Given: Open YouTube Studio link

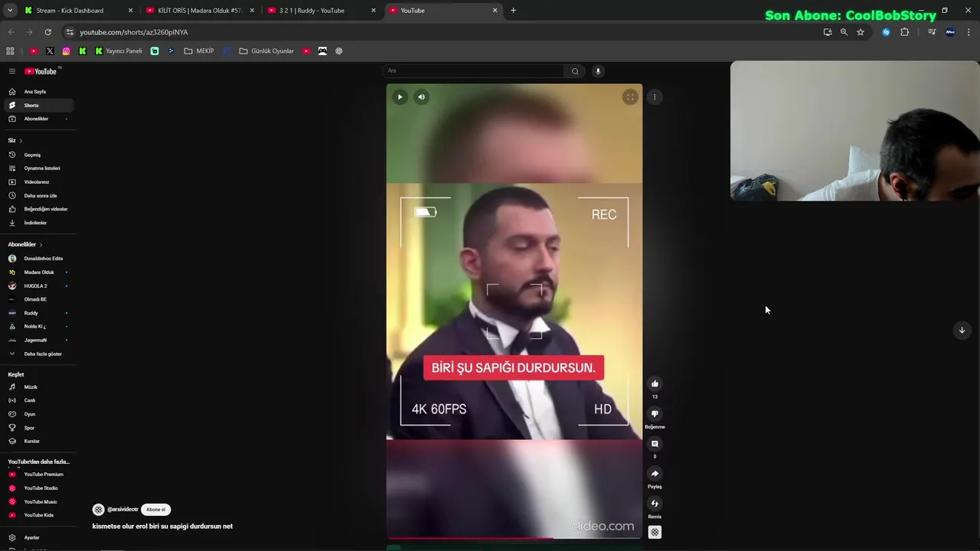Looking at the screenshot, I should click(38, 488).
